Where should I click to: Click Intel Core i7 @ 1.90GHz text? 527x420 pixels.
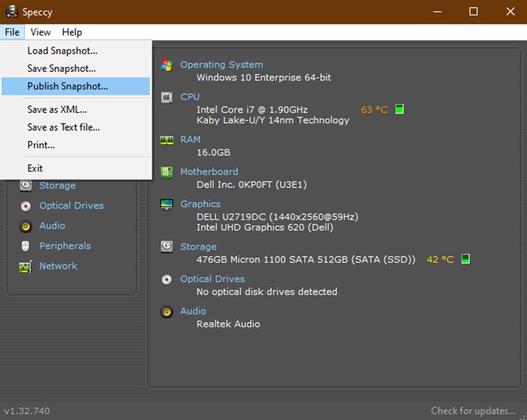click(252, 110)
